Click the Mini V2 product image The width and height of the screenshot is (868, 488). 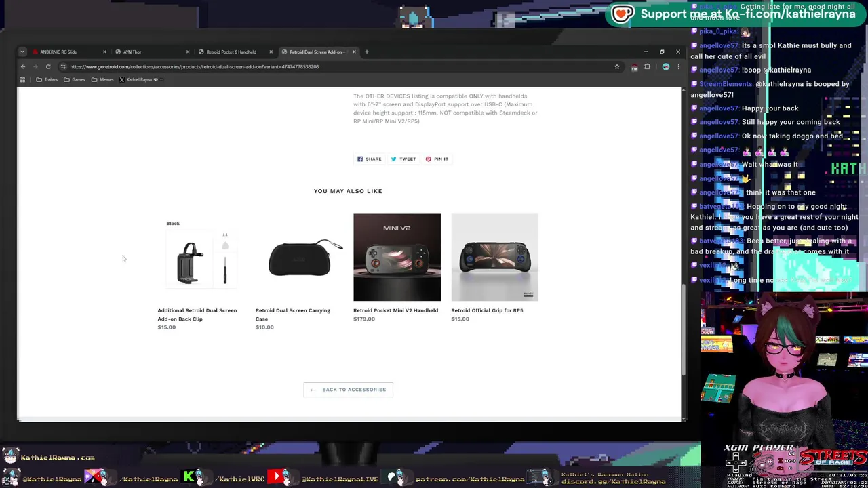pyautogui.click(x=397, y=258)
